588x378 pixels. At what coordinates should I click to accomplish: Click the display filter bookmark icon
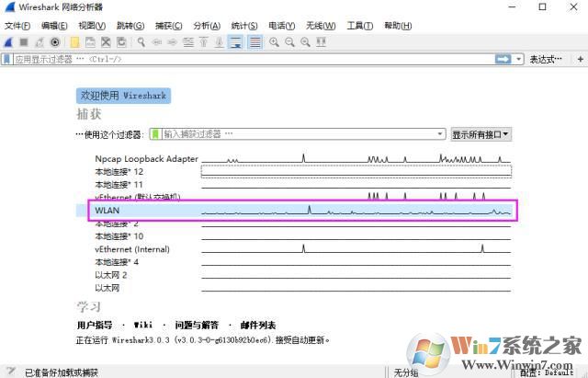tap(6, 59)
